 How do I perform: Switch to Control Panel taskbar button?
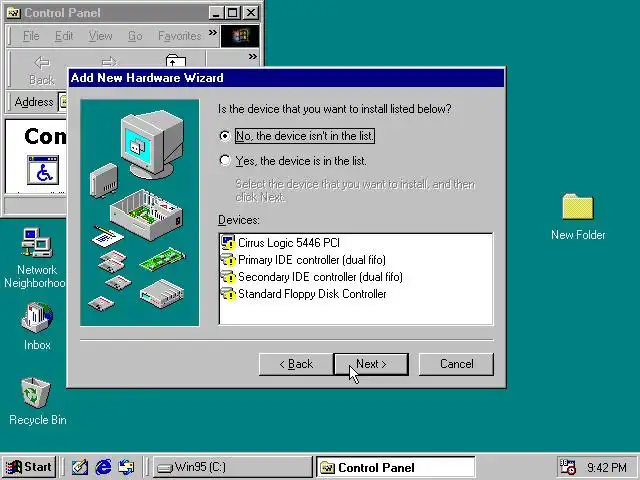coord(396,467)
